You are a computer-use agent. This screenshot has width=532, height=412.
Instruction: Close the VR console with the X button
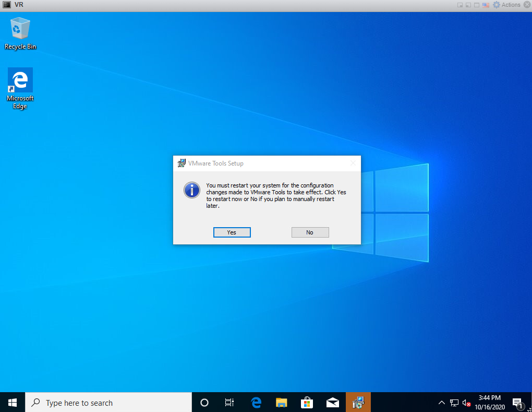point(527,5)
